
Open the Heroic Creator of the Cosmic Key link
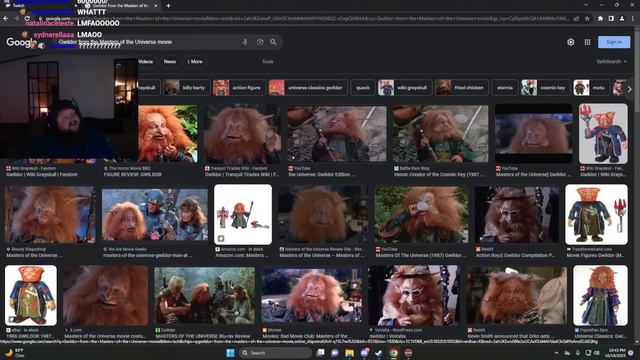point(439,174)
